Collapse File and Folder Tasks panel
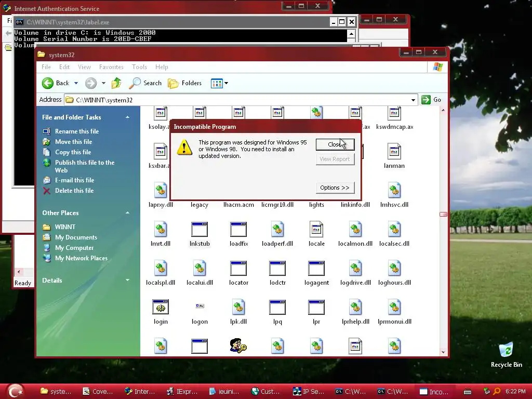Screen dimensions: 532x399 click(128, 117)
